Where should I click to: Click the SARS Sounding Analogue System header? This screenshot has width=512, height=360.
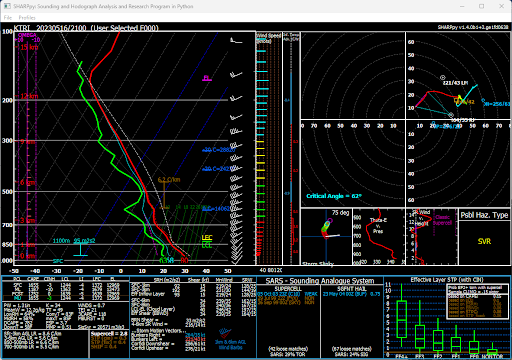tap(320, 281)
